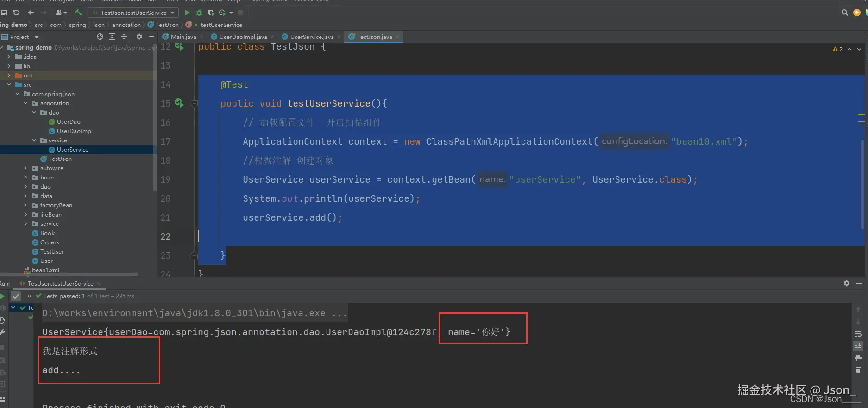Click the warnings indicator showing 2

pyautogui.click(x=837, y=49)
